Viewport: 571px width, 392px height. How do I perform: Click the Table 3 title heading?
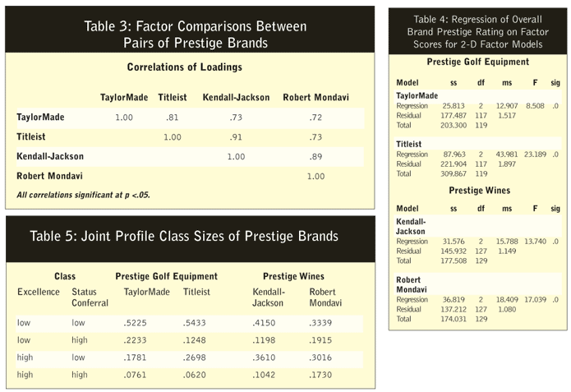[x=196, y=34]
